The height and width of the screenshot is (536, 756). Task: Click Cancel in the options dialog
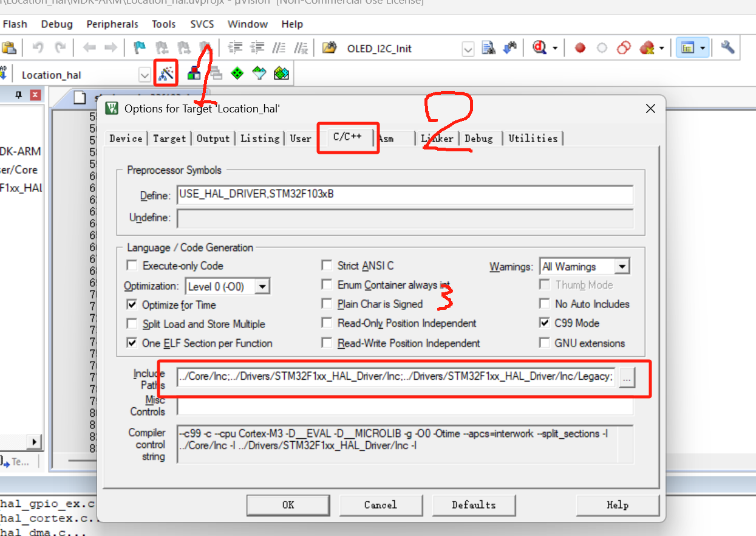click(380, 504)
